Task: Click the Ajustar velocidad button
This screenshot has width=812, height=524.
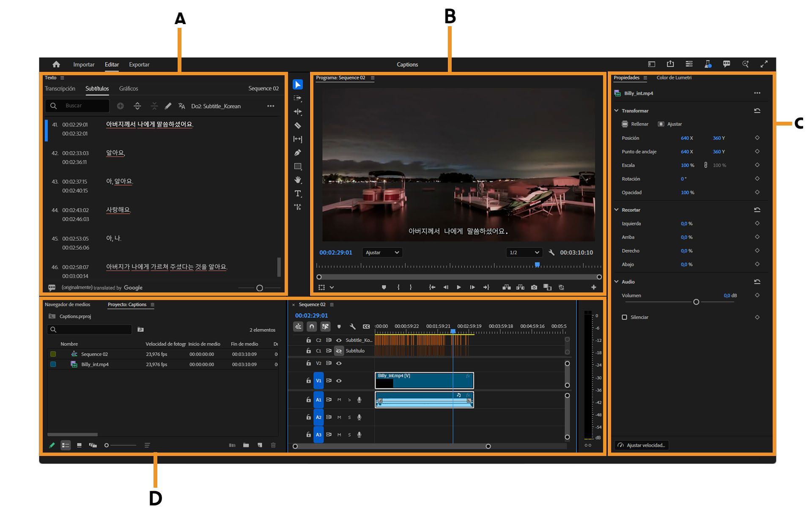Action: coord(642,445)
